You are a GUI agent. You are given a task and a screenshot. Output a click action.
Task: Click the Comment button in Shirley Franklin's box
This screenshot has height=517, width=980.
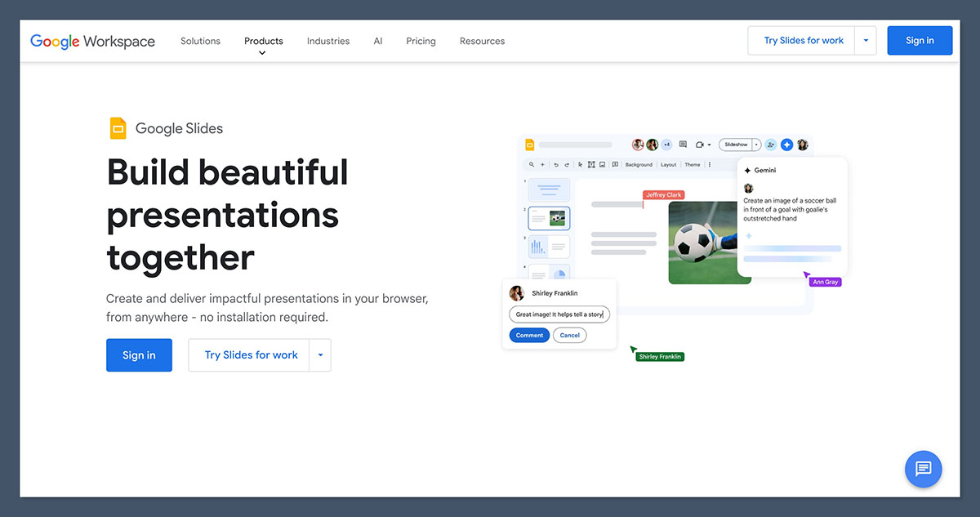[529, 335]
